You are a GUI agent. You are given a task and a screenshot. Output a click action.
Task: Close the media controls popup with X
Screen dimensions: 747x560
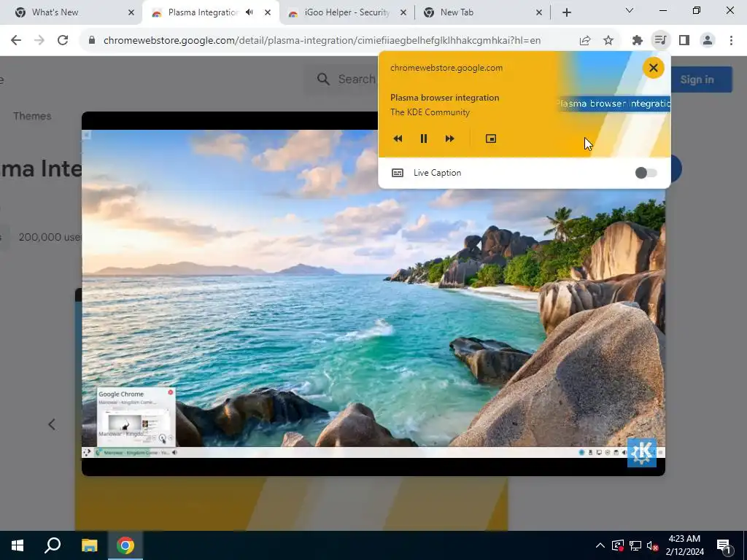[653, 68]
